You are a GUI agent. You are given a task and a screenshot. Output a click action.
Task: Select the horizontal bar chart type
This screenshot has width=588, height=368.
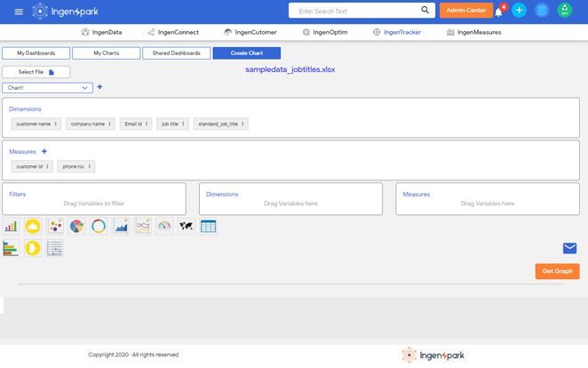click(x=11, y=248)
